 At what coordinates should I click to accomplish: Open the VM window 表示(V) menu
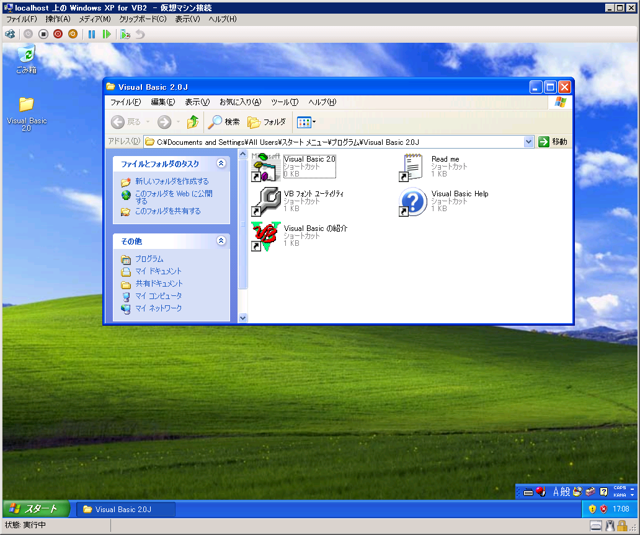(x=188, y=19)
